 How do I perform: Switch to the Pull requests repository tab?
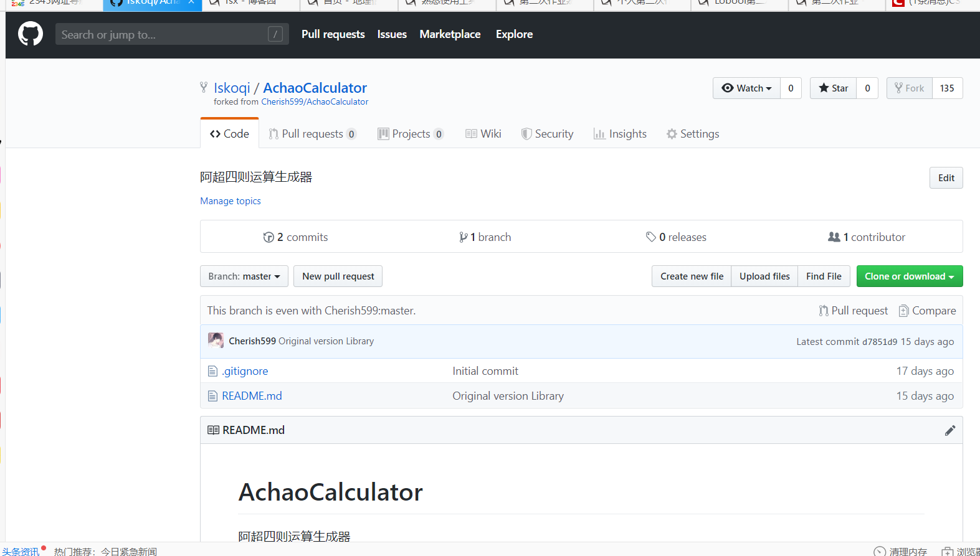tap(312, 134)
